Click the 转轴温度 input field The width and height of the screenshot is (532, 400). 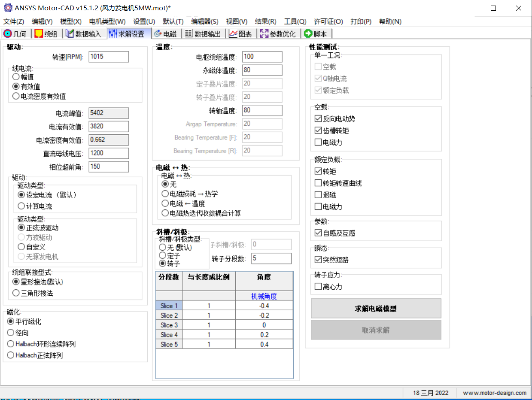[262, 110]
